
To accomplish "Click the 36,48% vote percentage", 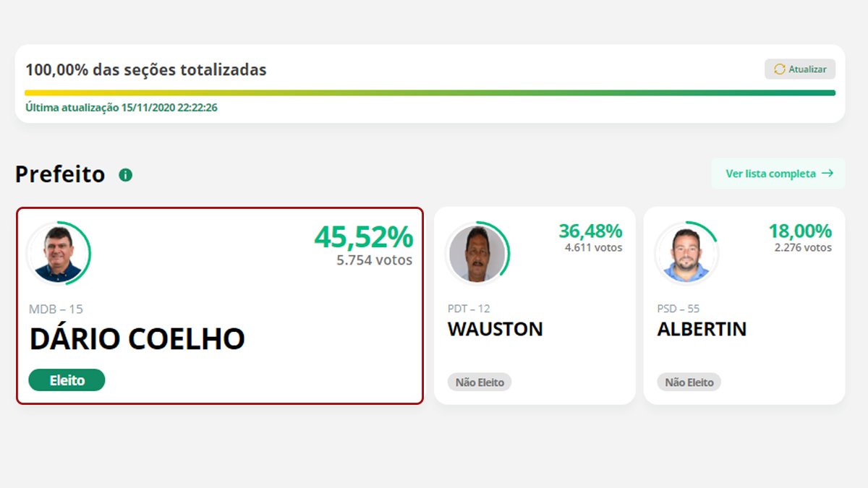I will (x=590, y=231).
